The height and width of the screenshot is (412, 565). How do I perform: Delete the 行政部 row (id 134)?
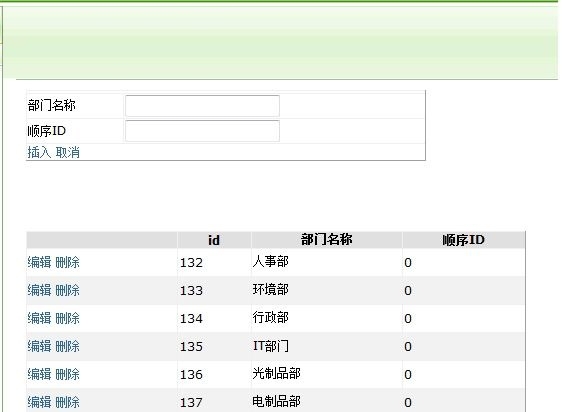(x=67, y=318)
